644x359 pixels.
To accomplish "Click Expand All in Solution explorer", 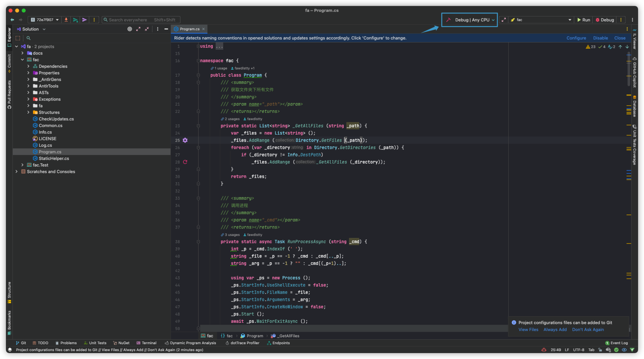I will point(138,29).
